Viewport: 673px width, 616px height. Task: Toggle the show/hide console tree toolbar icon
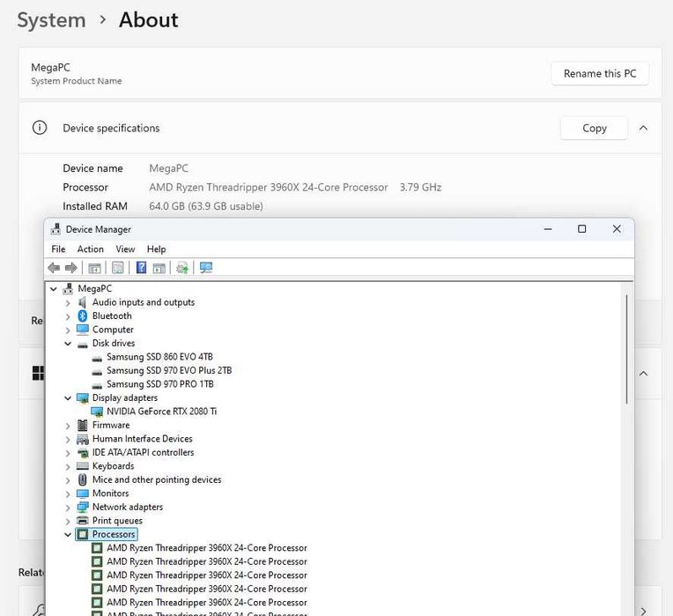(94, 268)
